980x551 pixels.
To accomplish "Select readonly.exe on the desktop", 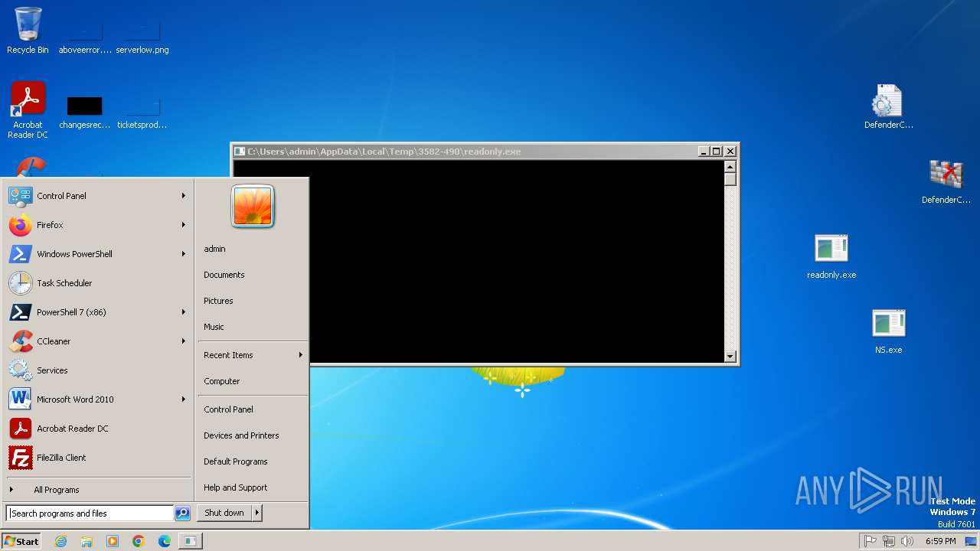I will [x=831, y=256].
